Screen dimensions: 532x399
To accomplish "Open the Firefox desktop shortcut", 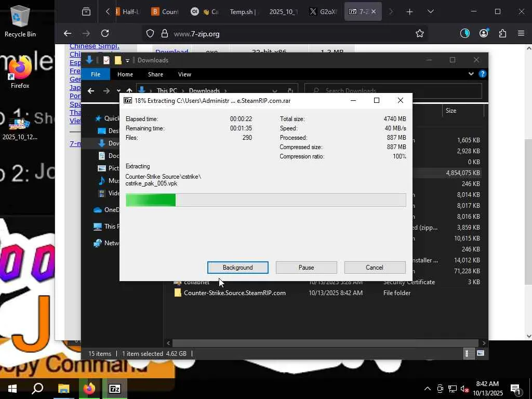I will (x=20, y=73).
